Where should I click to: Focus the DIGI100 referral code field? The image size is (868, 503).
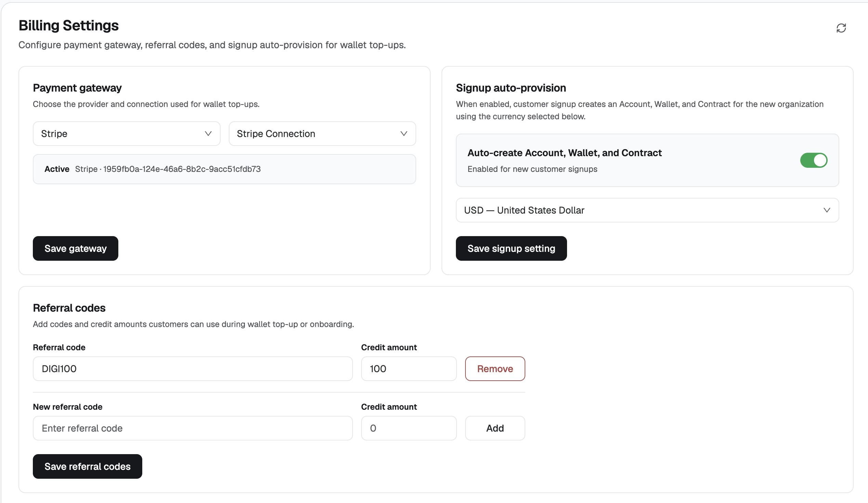193,368
